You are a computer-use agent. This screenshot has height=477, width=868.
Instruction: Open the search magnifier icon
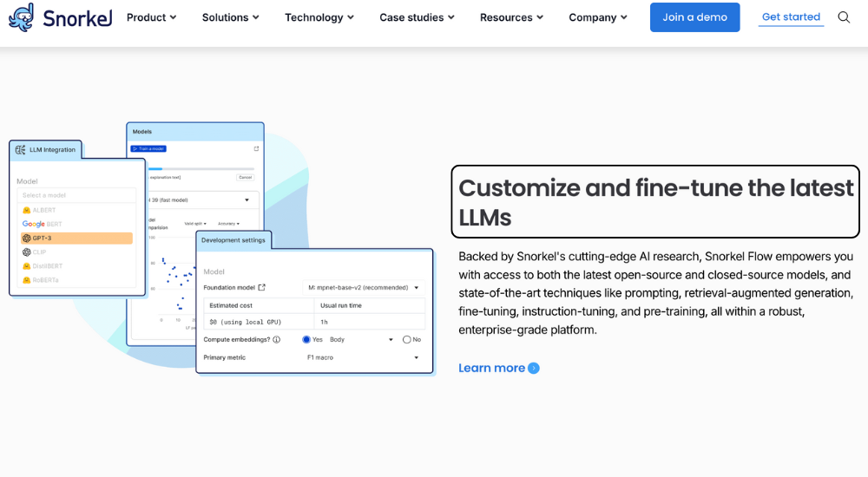tap(844, 17)
